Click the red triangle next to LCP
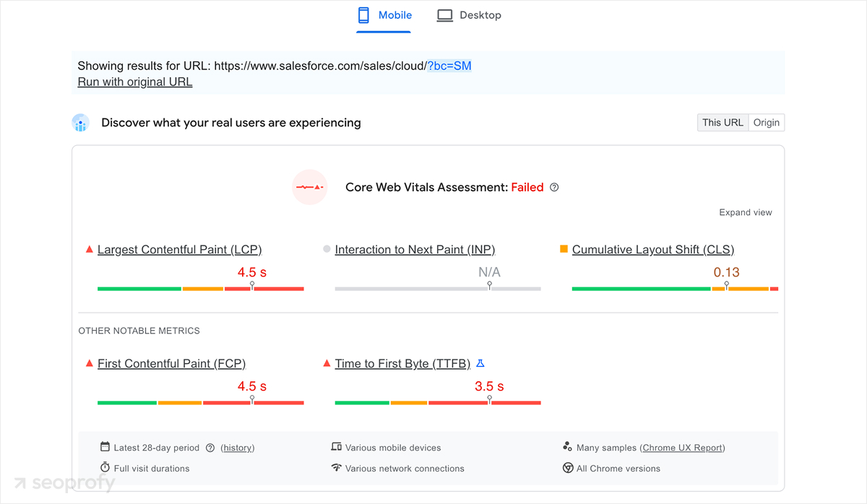Screen dimensions: 867x504 [90, 249]
